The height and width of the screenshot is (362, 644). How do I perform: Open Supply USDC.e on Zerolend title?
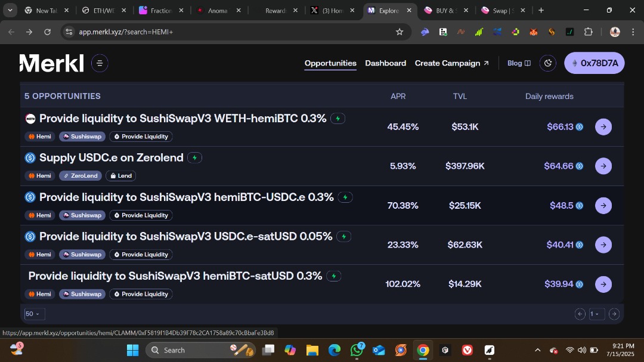[x=112, y=158]
